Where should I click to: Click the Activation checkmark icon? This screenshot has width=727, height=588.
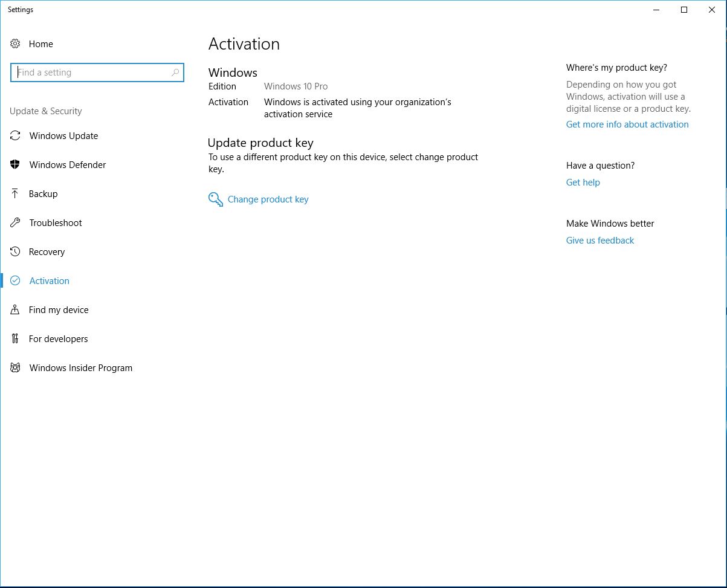coord(15,280)
